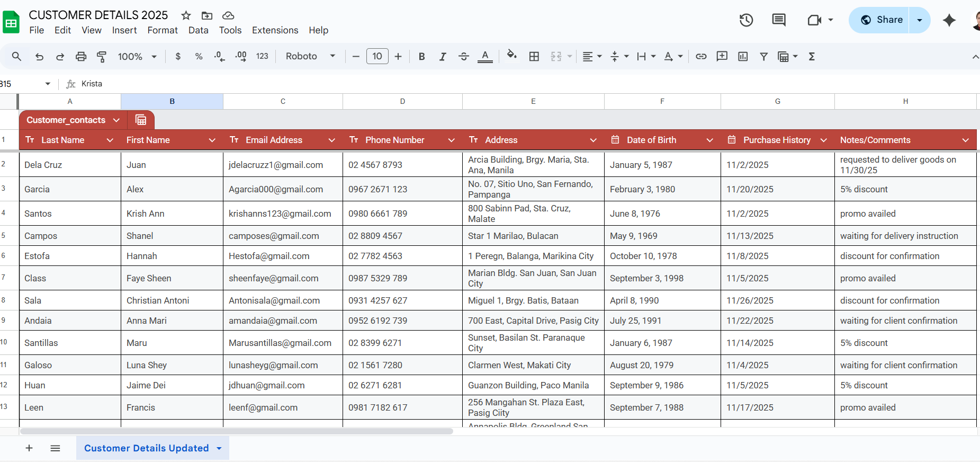This screenshot has height=462, width=980.
Task: Expand the 100% zoom dropdown
Action: [x=137, y=57]
